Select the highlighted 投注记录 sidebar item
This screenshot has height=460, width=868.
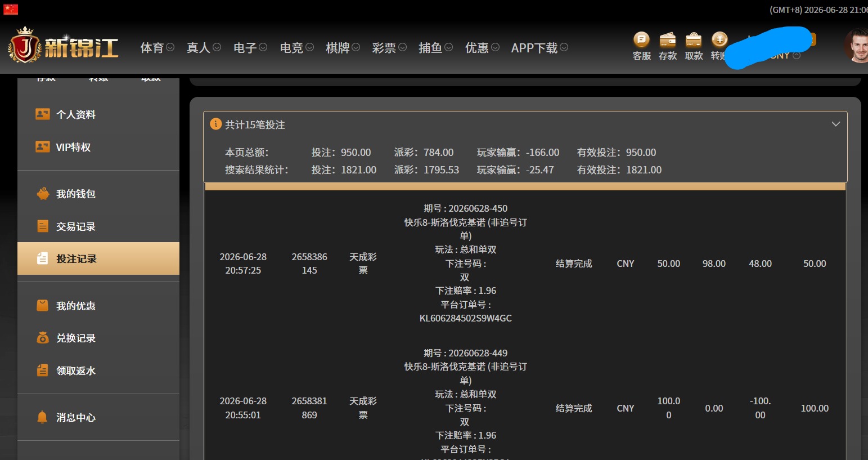tap(98, 258)
